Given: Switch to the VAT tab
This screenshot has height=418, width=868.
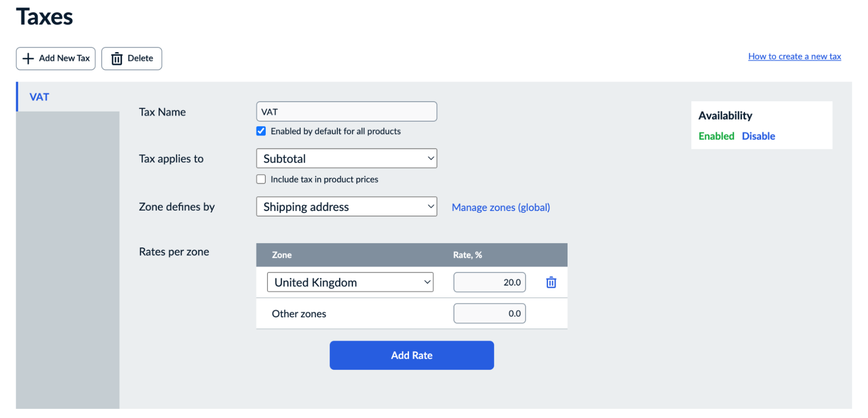Looking at the screenshot, I should pyautogui.click(x=40, y=96).
